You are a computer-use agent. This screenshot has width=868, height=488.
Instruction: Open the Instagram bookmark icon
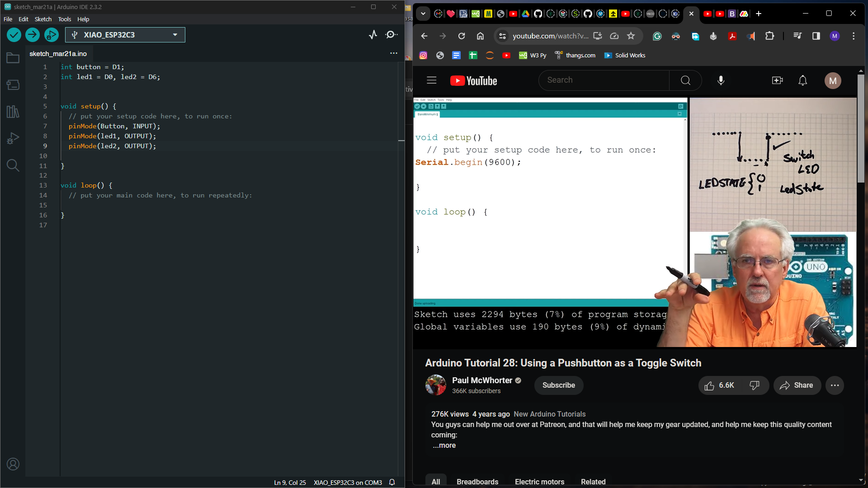click(423, 55)
